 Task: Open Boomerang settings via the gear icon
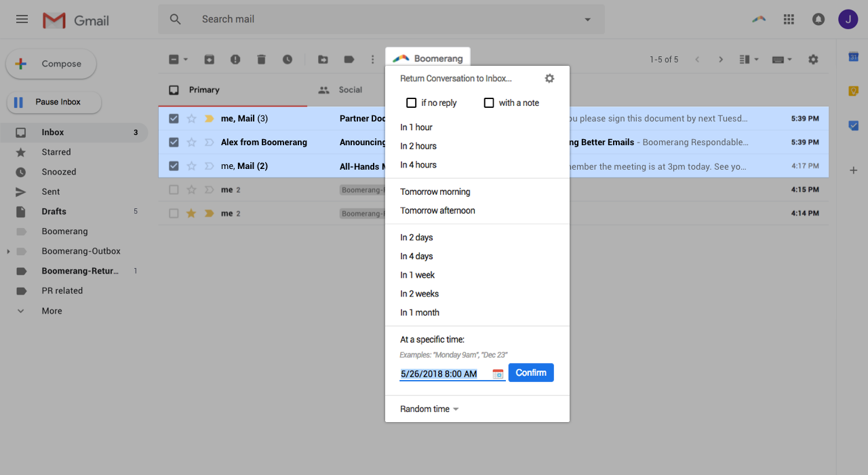[549, 78]
